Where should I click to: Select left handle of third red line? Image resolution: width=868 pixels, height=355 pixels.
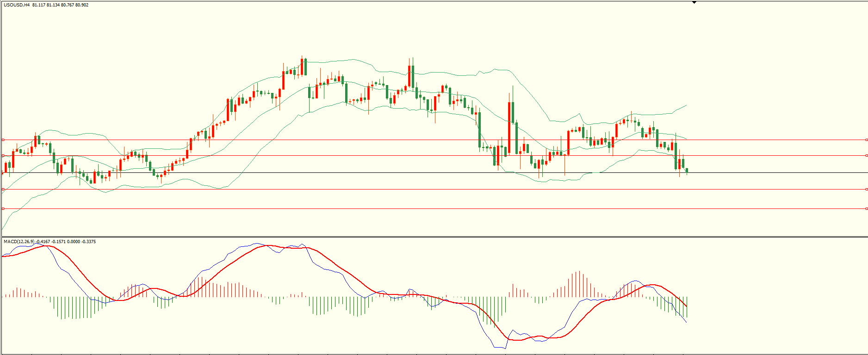[x=3, y=190]
